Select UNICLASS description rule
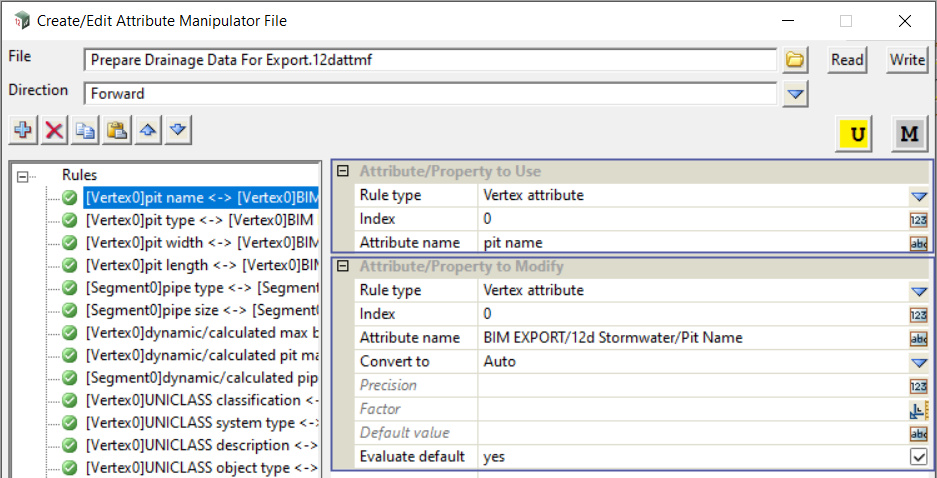 (x=200, y=445)
